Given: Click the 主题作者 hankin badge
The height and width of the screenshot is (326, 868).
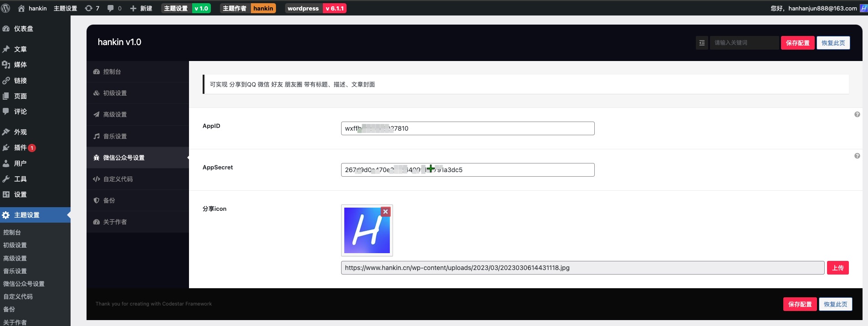Looking at the screenshot, I should (248, 8).
